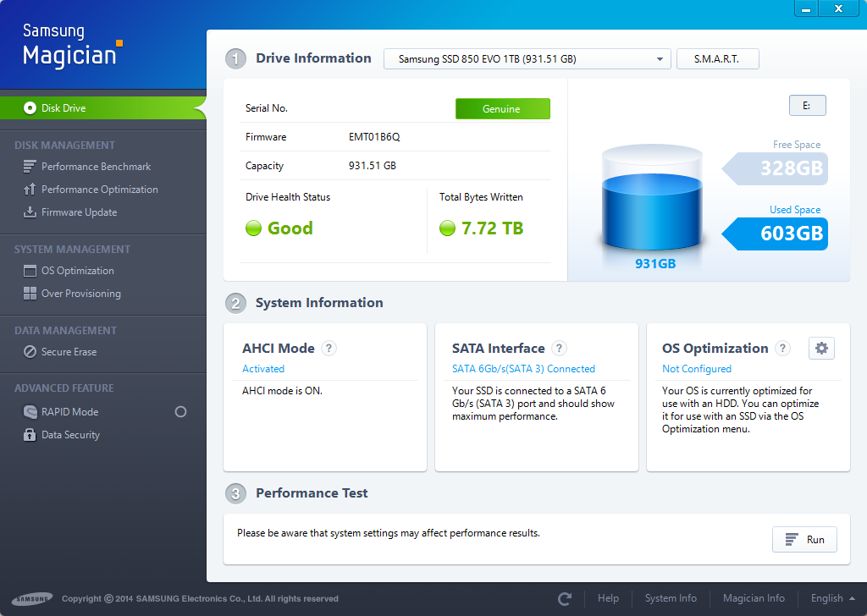Toggle RAPID Mode status circle
The width and height of the screenshot is (867, 616).
point(180,412)
